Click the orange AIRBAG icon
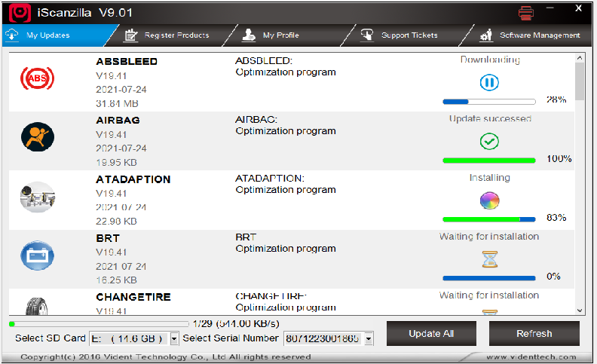Image resolution: width=597 pixels, height=364 pixels. point(37,136)
